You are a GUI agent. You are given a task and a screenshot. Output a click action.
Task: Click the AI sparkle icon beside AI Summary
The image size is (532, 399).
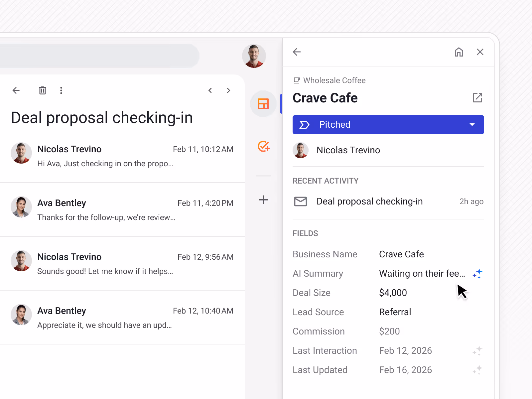[477, 273]
